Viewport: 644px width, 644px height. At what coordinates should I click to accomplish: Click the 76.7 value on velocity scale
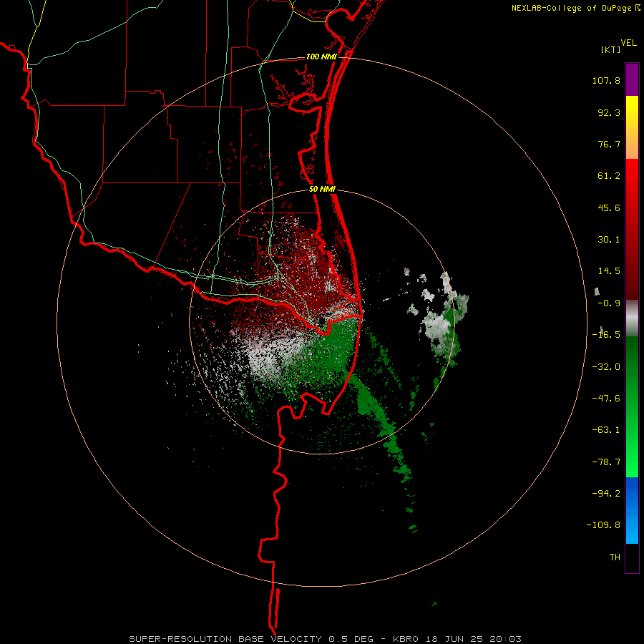point(609,144)
